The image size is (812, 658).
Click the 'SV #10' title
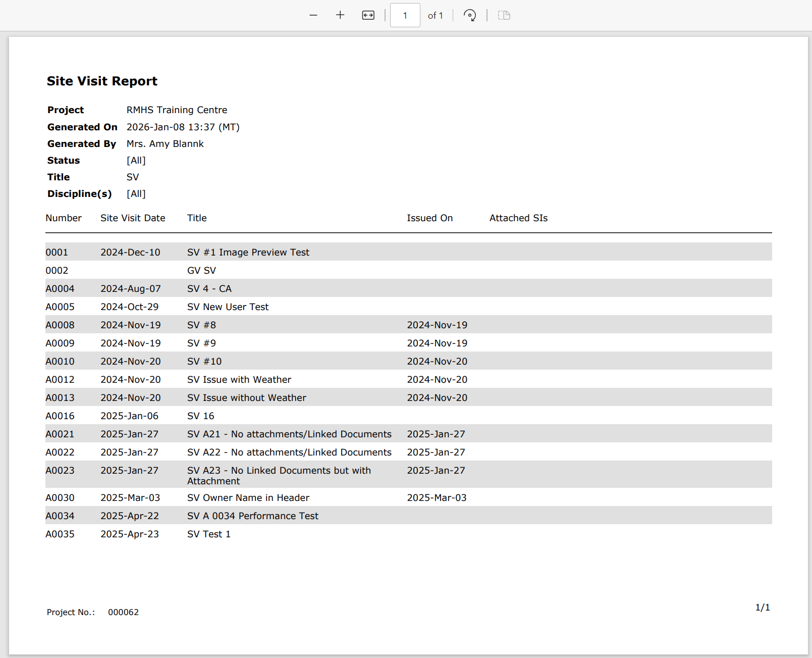[204, 362]
